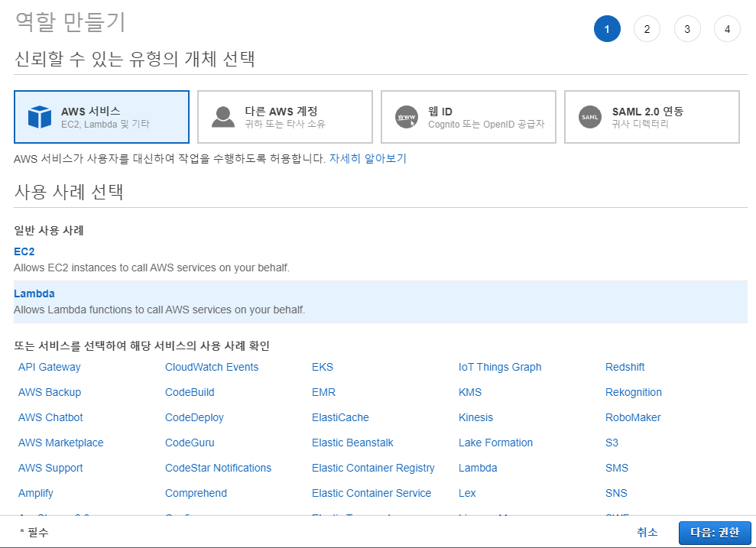Screen dimensions: 756x548
Task: Choose the SAML 2.0 연동 entity card
Action: [652, 117]
